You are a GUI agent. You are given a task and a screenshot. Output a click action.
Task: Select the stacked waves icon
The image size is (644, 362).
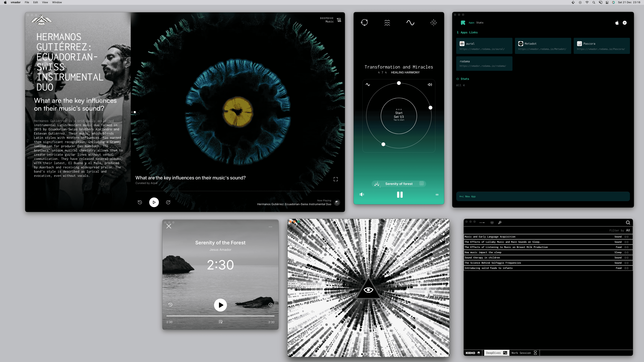pyautogui.click(x=387, y=23)
